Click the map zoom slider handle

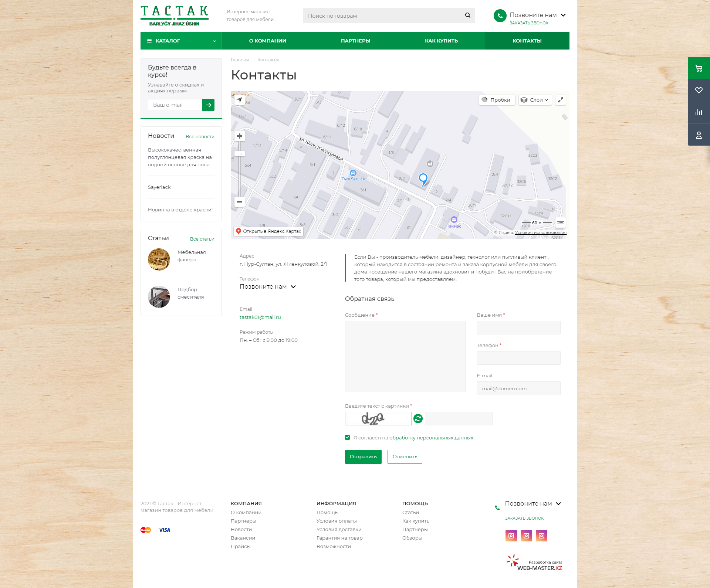pos(240,153)
